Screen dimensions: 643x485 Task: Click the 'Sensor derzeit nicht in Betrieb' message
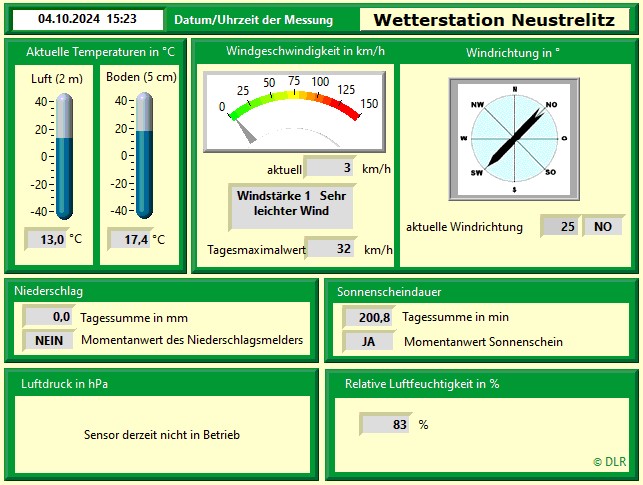pos(162,435)
